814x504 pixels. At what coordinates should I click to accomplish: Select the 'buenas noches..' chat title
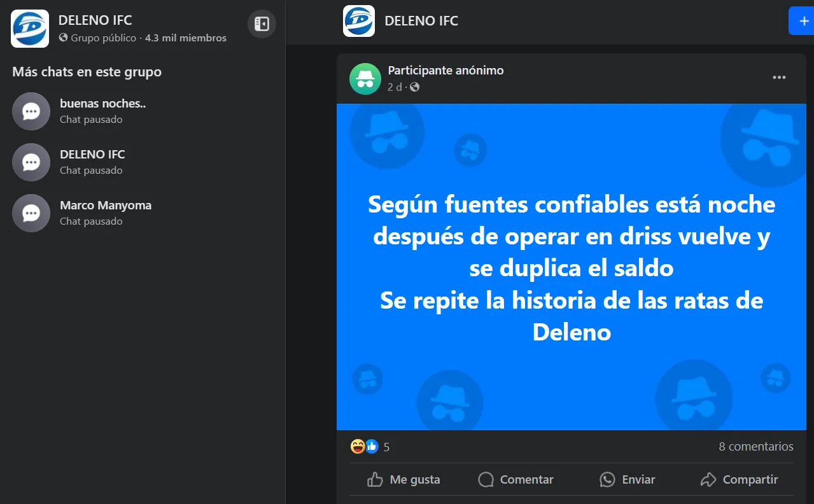point(103,103)
